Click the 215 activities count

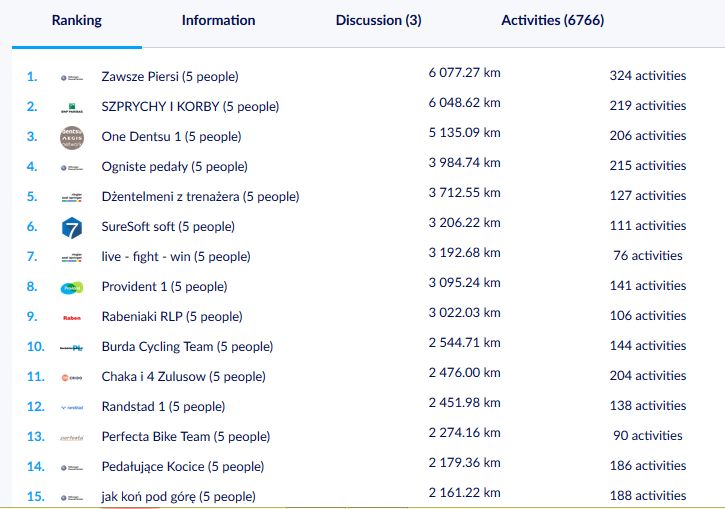click(648, 166)
